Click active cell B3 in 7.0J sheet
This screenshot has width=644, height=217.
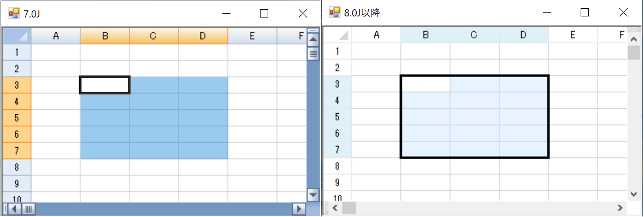click(105, 85)
